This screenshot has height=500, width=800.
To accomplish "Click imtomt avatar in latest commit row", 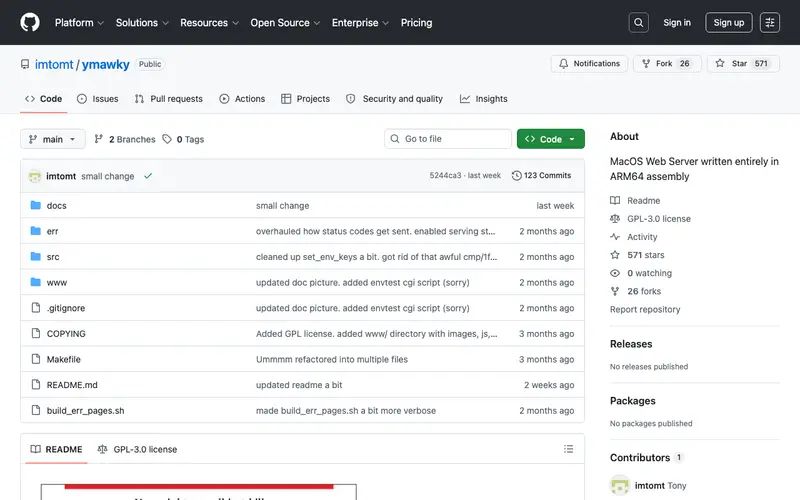I will (35, 176).
